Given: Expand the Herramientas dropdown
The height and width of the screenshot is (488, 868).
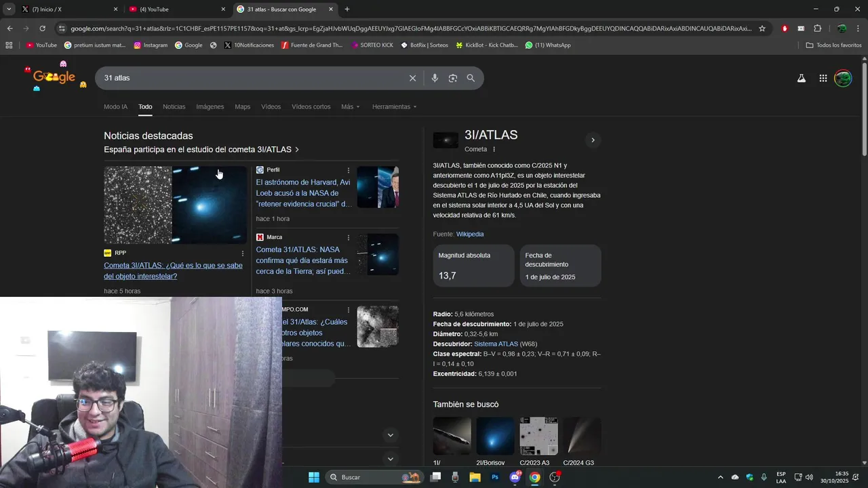Looking at the screenshot, I should (394, 107).
